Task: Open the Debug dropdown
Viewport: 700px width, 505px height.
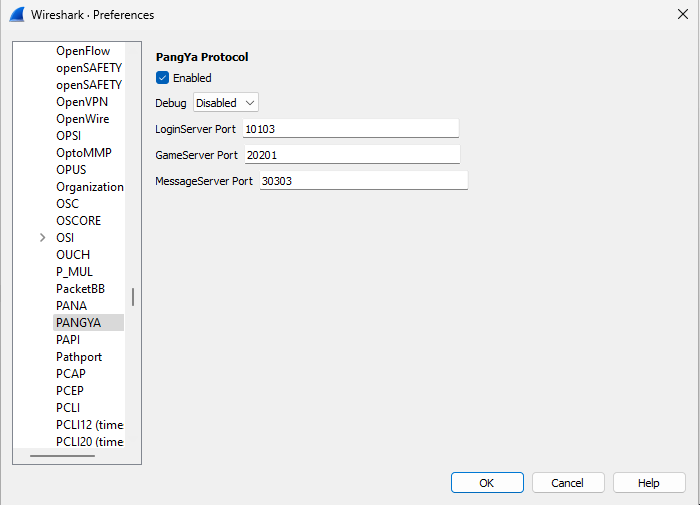Action: click(x=226, y=103)
